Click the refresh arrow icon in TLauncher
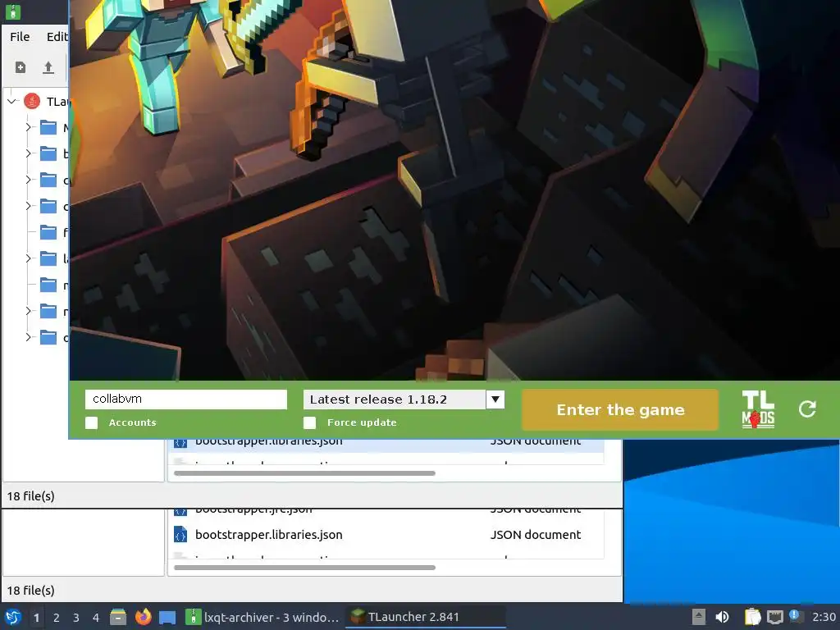Image resolution: width=840 pixels, height=630 pixels. pos(807,409)
